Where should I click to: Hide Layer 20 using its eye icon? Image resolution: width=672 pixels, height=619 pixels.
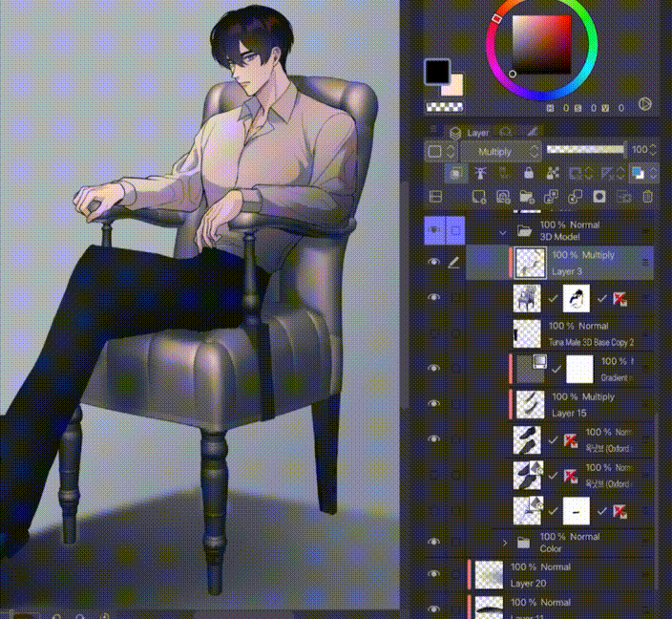pyautogui.click(x=433, y=574)
